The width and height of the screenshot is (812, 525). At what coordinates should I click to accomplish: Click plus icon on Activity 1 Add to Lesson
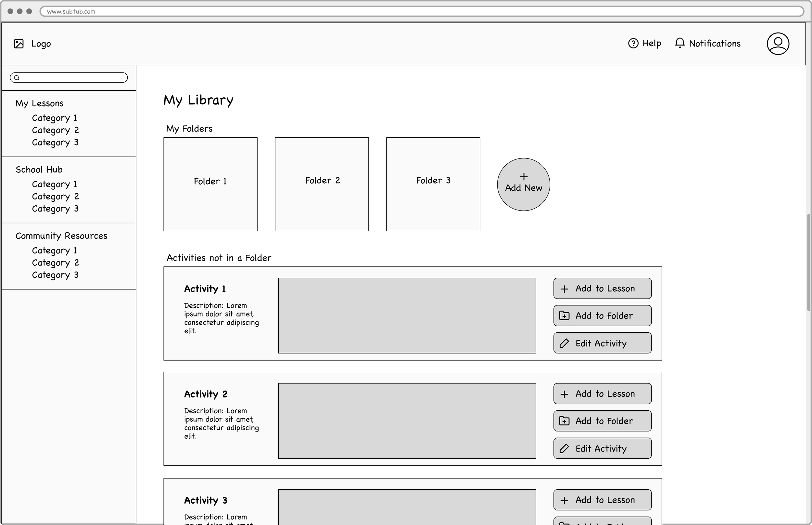(564, 289)
